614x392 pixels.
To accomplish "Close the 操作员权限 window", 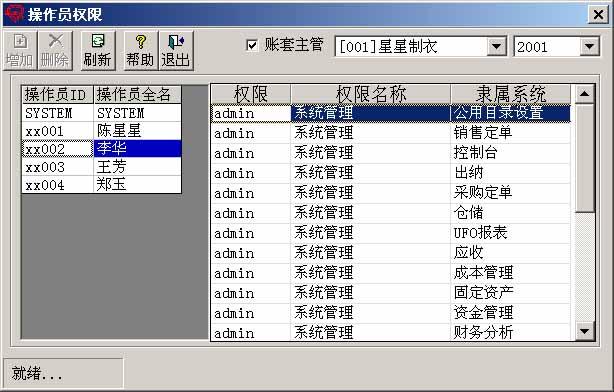I will click(x=598, y=15).
